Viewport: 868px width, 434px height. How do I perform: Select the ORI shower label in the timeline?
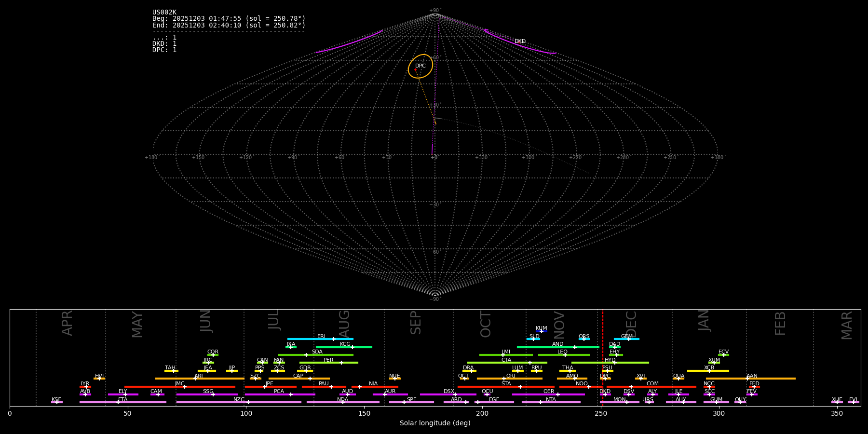[511, 376]
